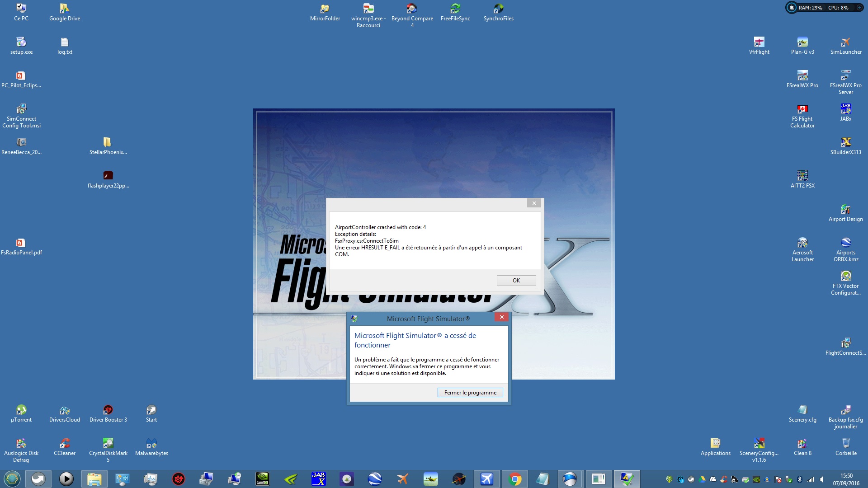Open the AITT2 FSX icon
This screenshot has height=488, width=868.
point(802,179)
